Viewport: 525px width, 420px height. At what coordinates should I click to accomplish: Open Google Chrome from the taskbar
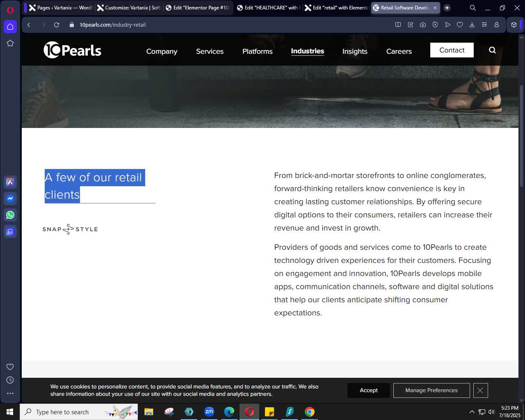click(x=310, y=412)
